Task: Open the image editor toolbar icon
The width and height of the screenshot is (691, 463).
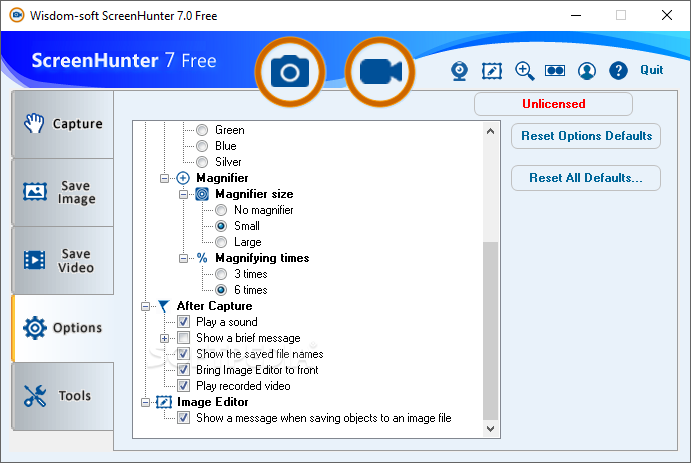Action: [492, 70]
